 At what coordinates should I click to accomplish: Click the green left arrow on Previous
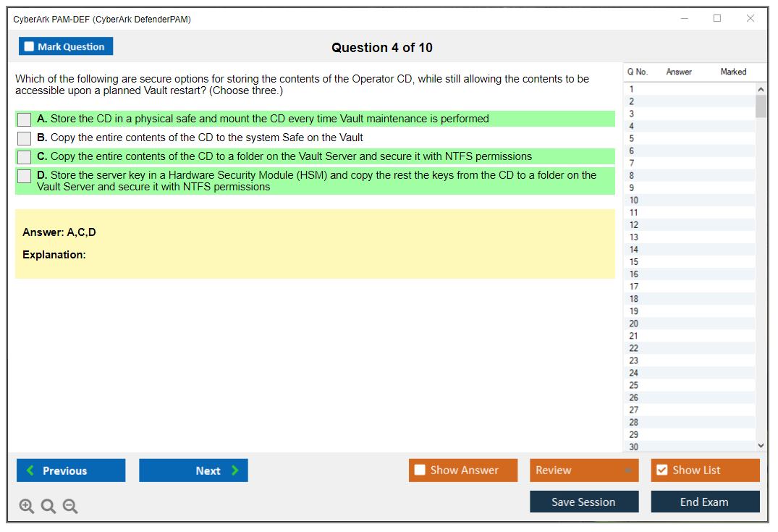(30, 470)
